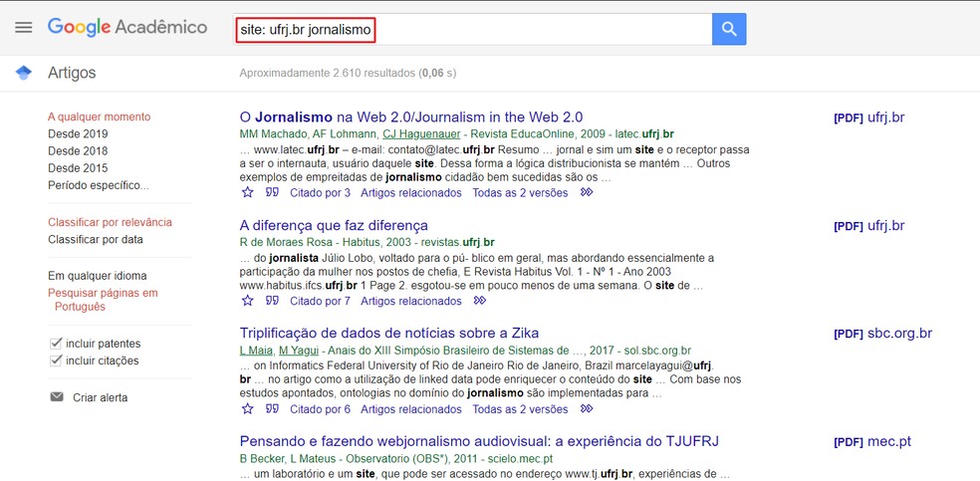Cite the Jornalismo na Web 2.0 article

(272, 192)
